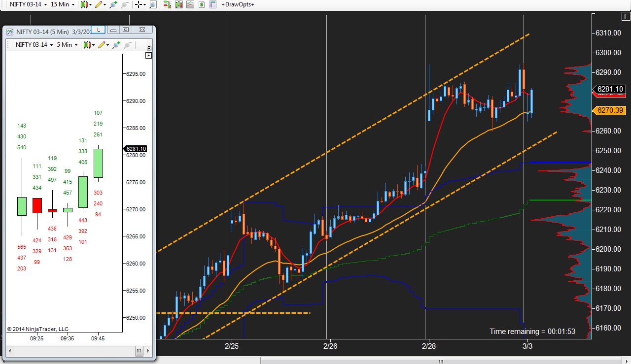Image resolution: width=631 pixels, height=364 pixels.
Task: Click the 6281.10 price marker on main axis
Action: [610, 89]
